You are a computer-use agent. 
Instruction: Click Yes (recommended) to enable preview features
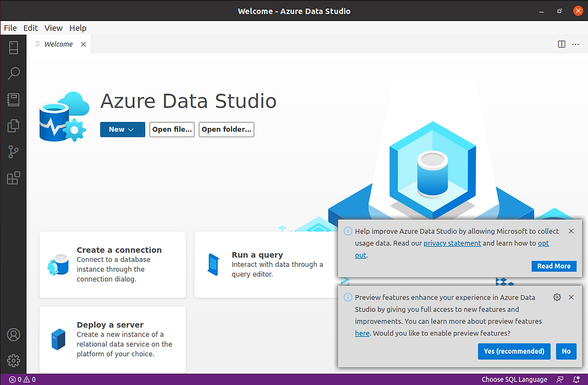point(514,351)
